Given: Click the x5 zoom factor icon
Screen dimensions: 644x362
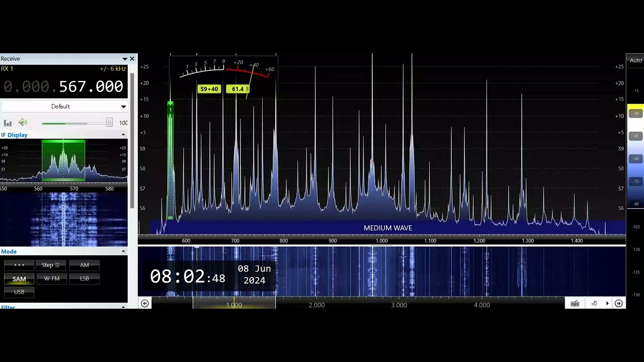Looking at the screenshot, I should coord(594,303).
